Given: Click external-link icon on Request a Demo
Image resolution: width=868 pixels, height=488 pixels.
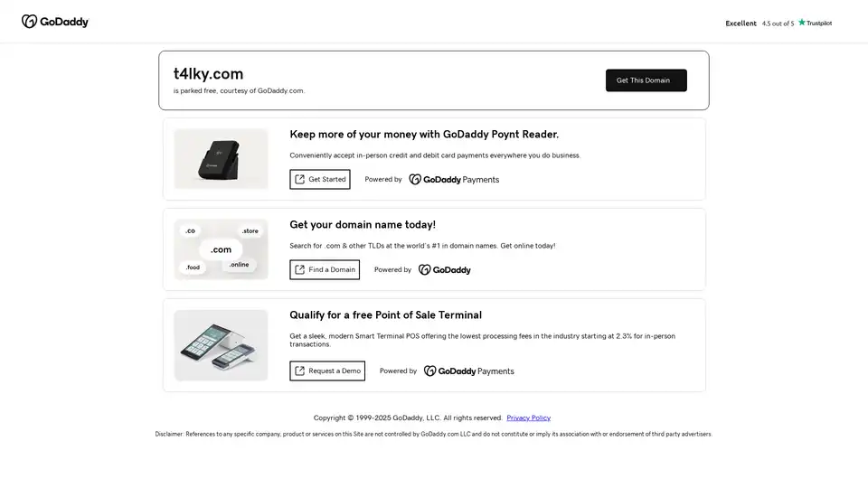Looking at the screenshot, I should pyautogui.click(x=300, y=371).
